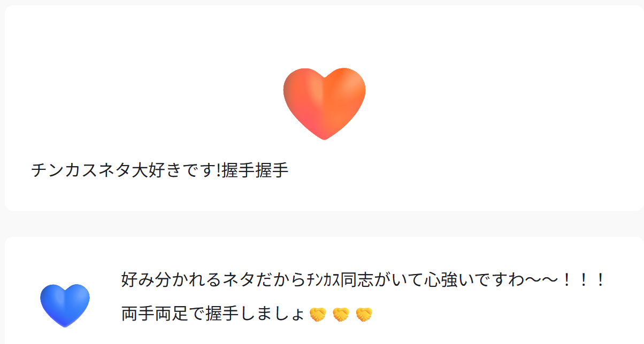Click the opening word チンカスネタ of top message
The width and height of the screenshot is (644, 344).
(x=81, y=170)
